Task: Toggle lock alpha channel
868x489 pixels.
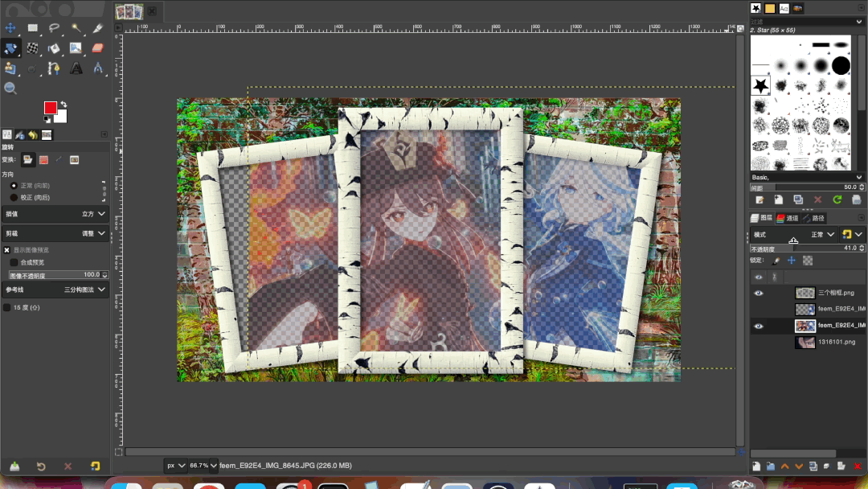Action: [x=808, y=261]
